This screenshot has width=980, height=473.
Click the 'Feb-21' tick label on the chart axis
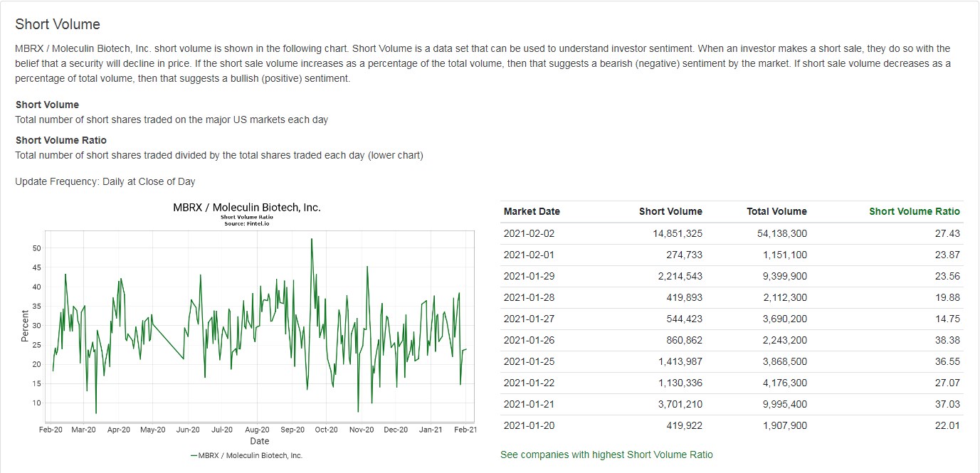pos(465,430)
